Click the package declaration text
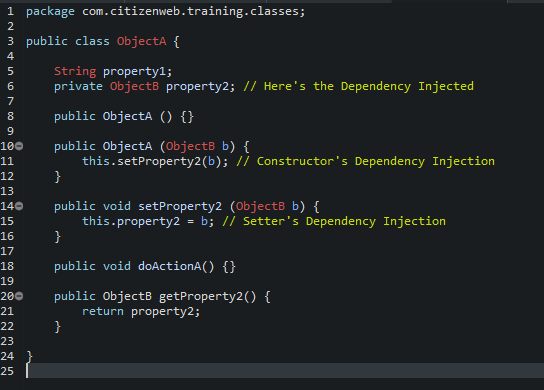Image resolution: width=544 pixels, height=390 pixels. (165, 12)
